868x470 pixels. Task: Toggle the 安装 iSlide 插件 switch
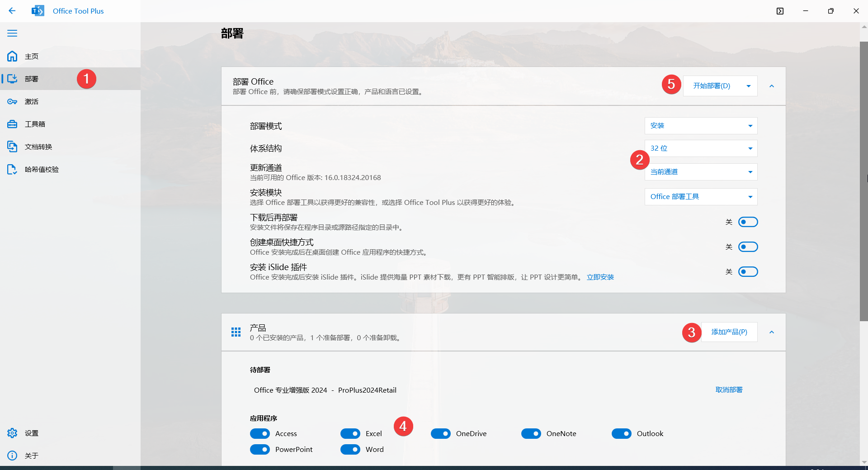(x=748, y=271)
